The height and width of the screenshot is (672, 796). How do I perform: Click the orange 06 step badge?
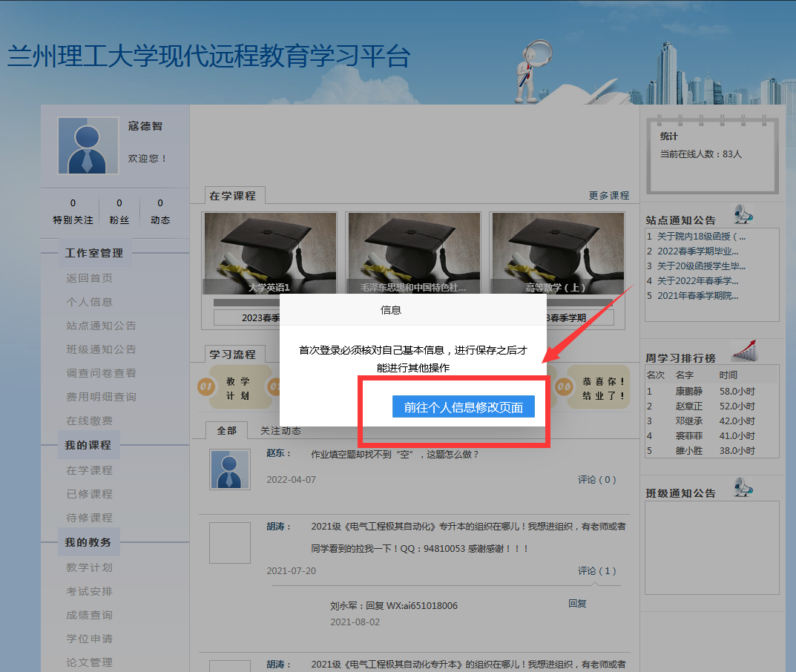pyautogui.click(x=564, y=386)
